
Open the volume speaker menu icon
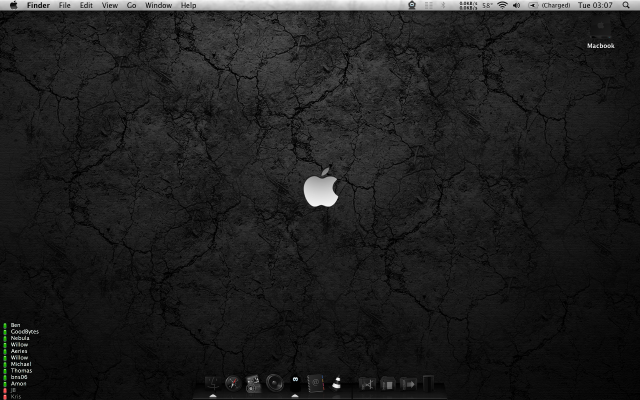516,5
